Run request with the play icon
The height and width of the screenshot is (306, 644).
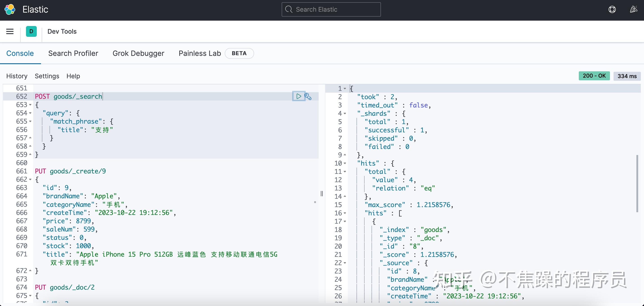pyautogui.click(x=298, y=96)
